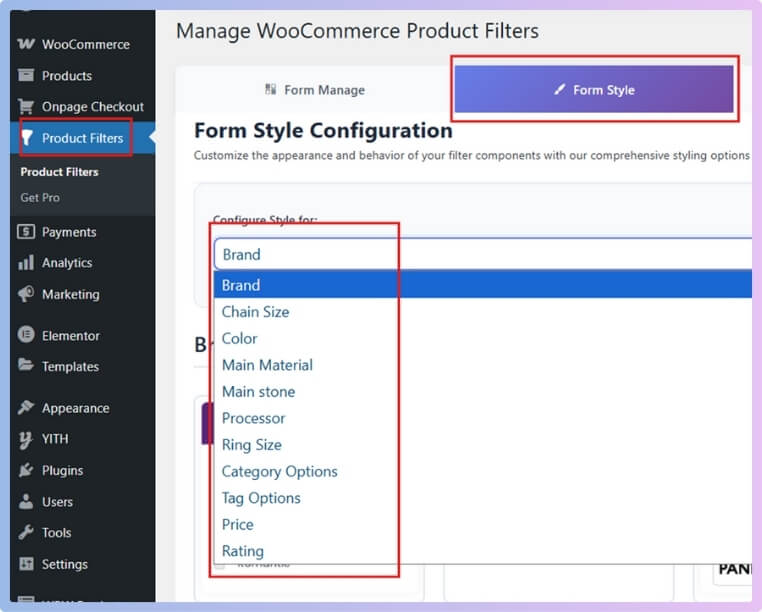Open the WooCommerce menu
This screenshot has height=612, width=762.
pos(83,44)
